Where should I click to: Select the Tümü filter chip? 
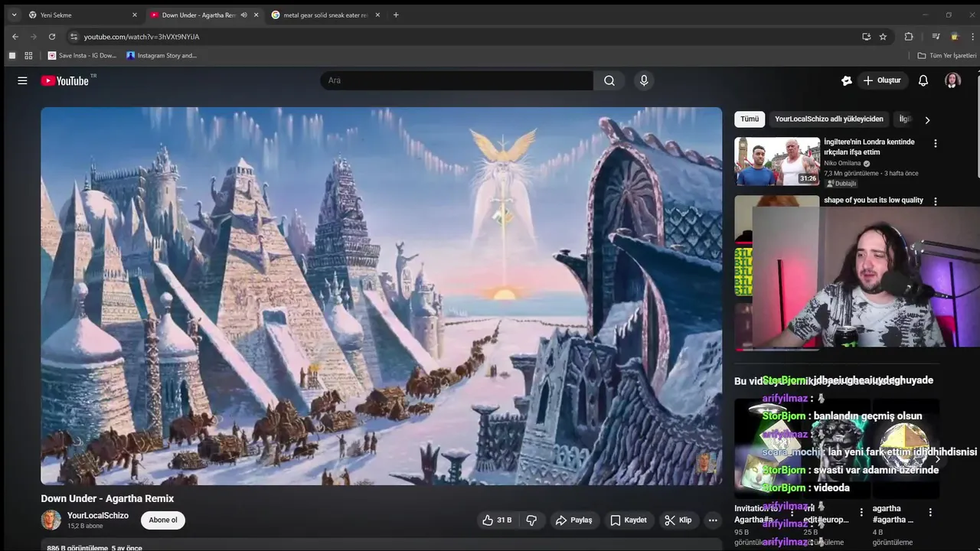750,119
